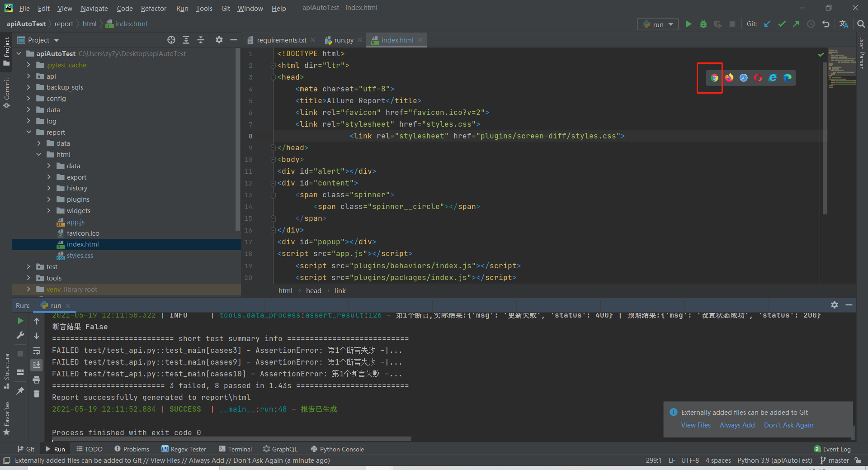Click the View Files link in notification

click(x=695, y=425)
